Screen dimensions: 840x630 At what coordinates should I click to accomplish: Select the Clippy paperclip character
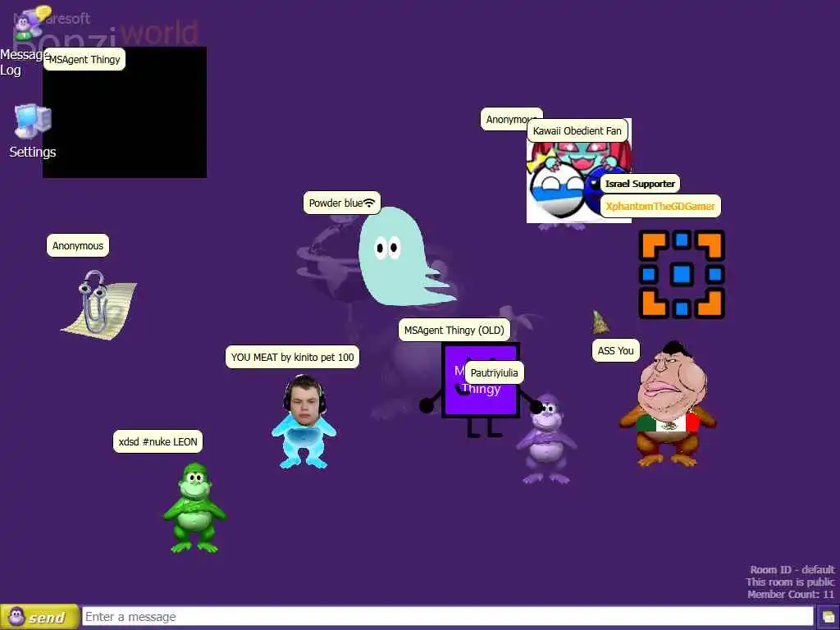click(x=99, y=305)
